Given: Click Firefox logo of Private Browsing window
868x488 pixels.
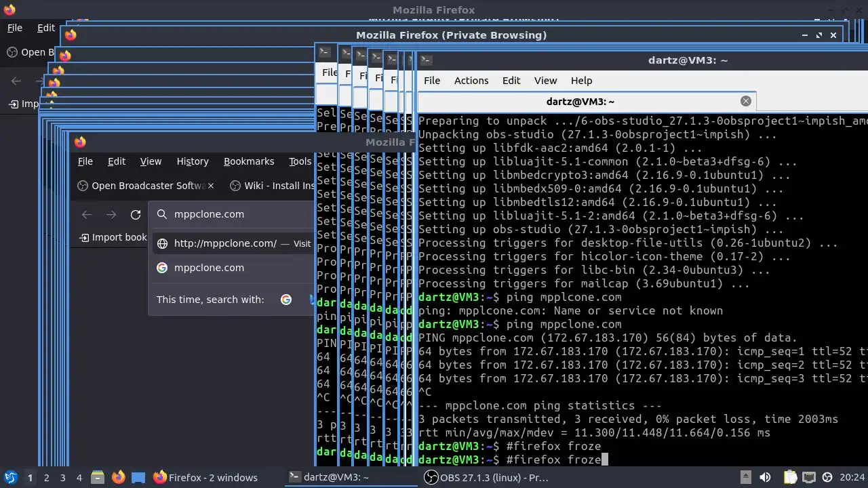Looking at the screenshot, I should (x=71, y=35).
